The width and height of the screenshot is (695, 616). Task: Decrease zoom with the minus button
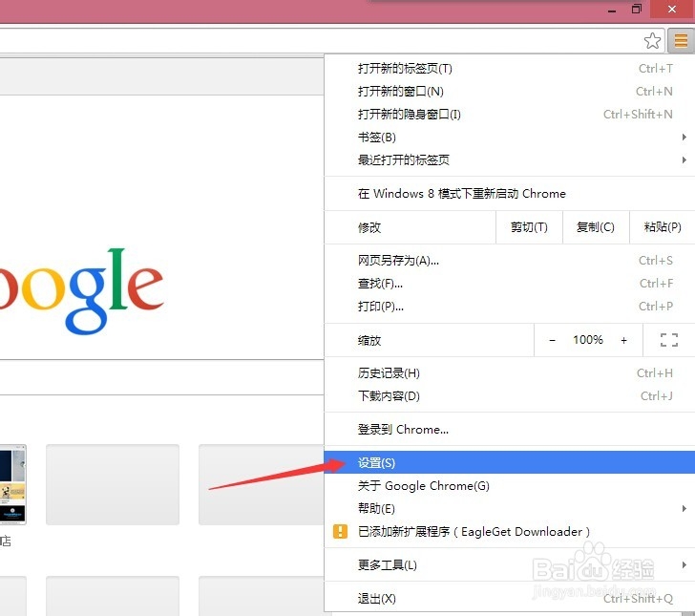click(x=552, y=340)
